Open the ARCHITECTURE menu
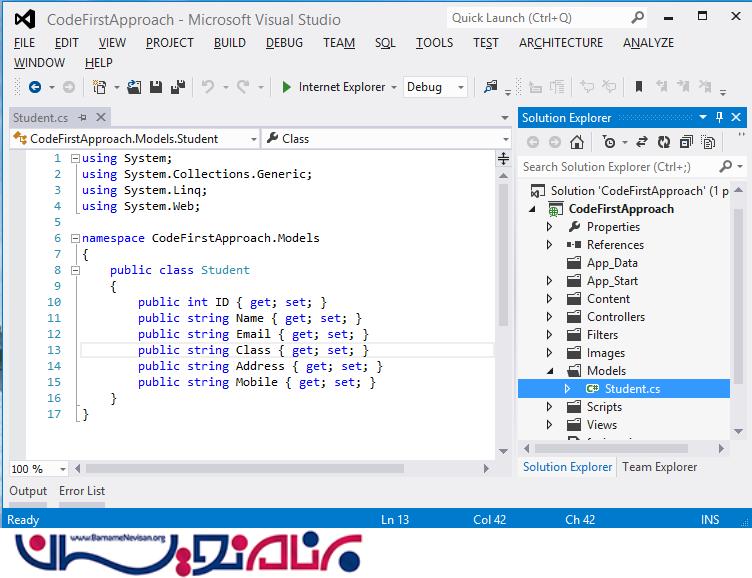Image resolution: width=752 pixels, height=578 pixels. (560, 42)
